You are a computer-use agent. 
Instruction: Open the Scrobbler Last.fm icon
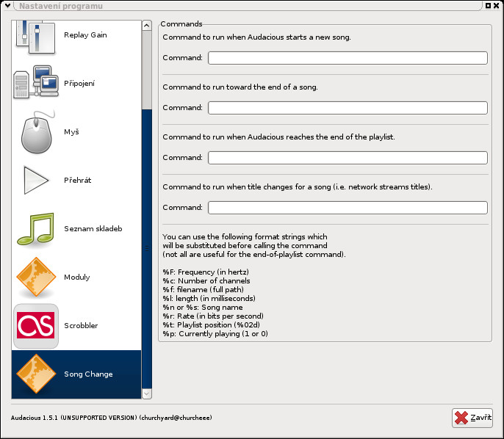click(x=36, y=326)
